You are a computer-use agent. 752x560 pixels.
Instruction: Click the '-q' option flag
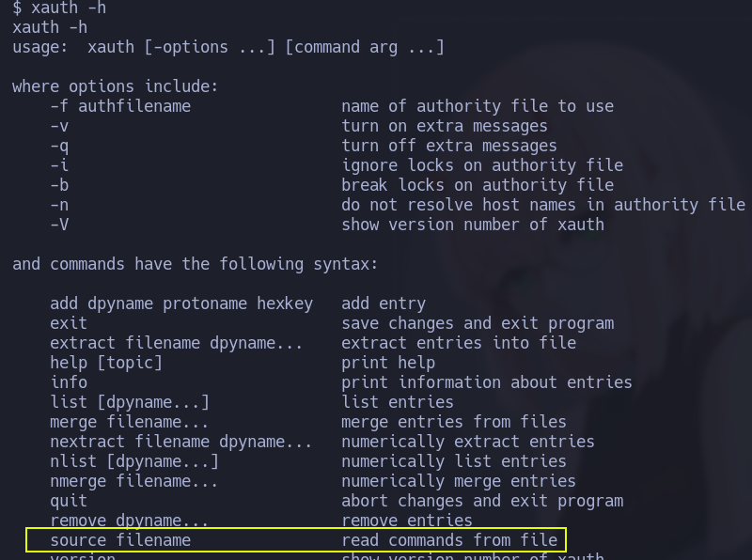click(59, 146)
